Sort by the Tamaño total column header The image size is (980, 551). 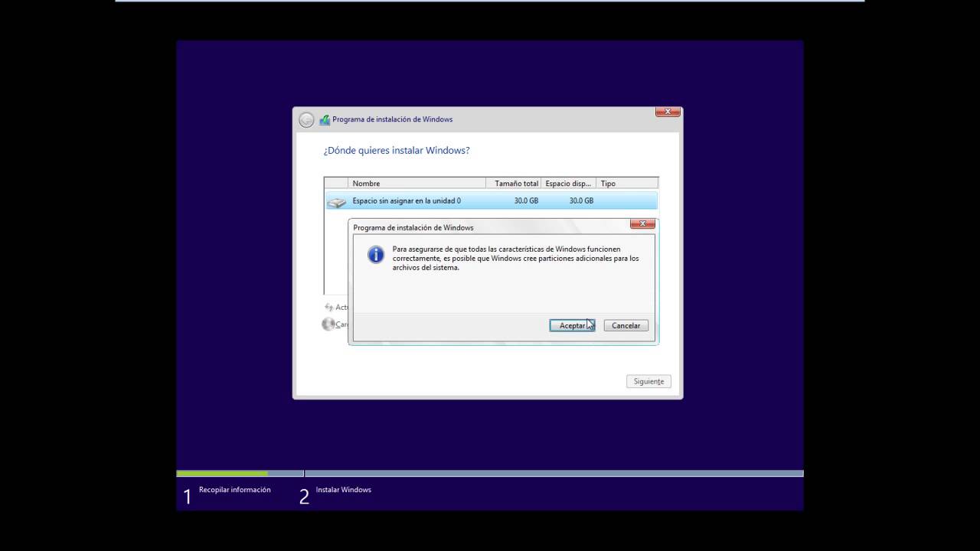pyautogui.click(x=514, y=183)
